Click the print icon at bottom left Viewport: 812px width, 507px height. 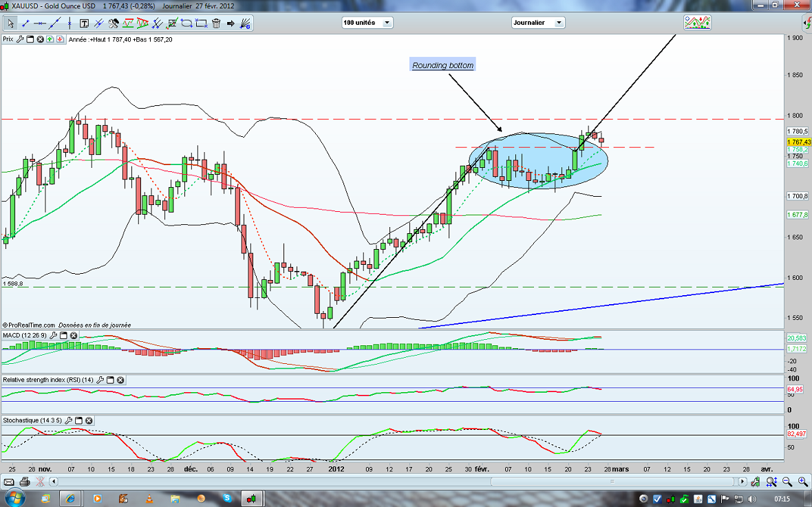25,482
